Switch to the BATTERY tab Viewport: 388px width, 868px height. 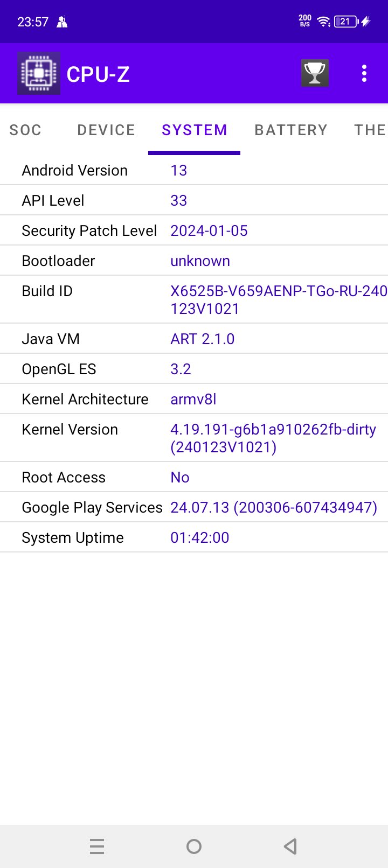[x=291, y=130]
